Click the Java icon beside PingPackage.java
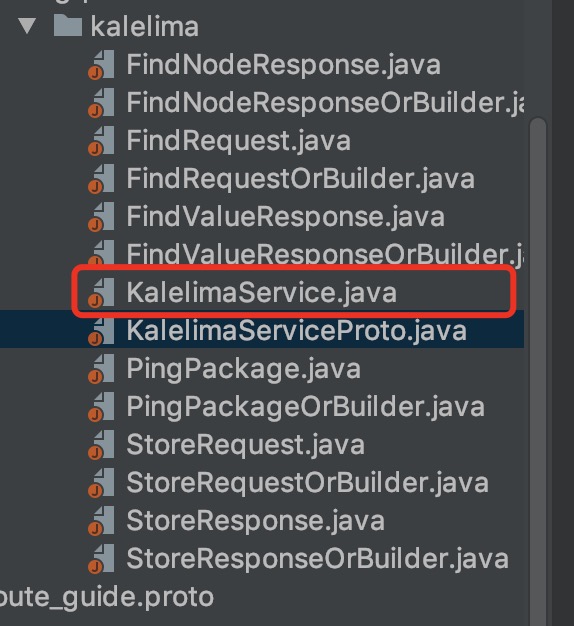The image size is (574, 626). point(101,368)
